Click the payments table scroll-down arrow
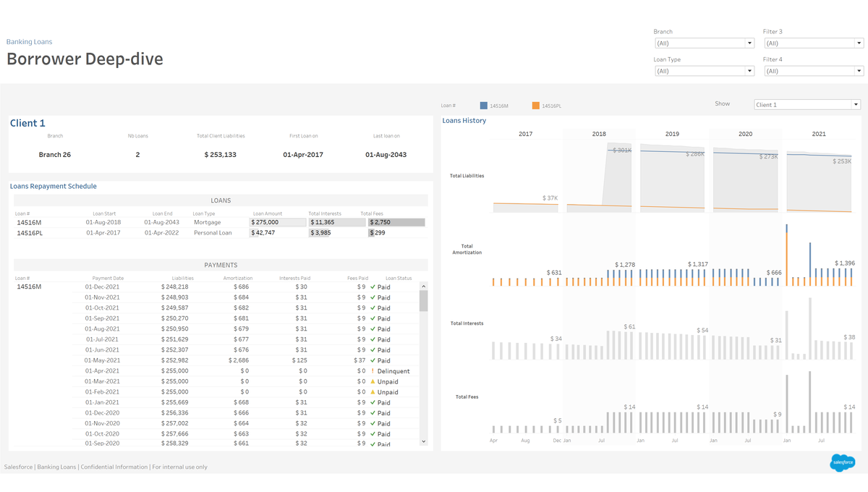 point(424,441)
